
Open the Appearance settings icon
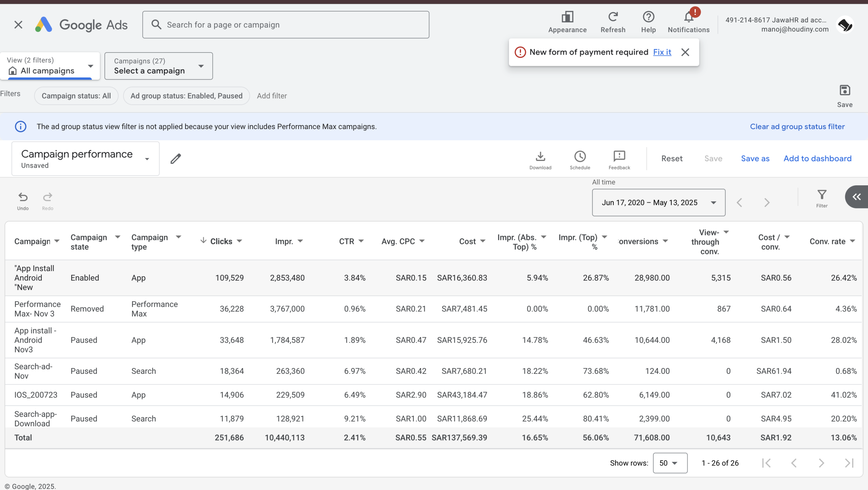(x=567, y=17)
